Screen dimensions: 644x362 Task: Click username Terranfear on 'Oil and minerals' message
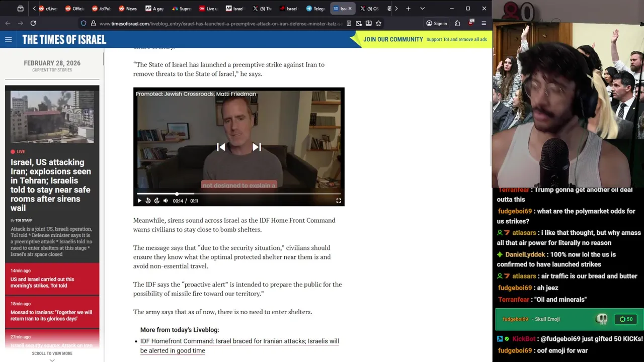514,299
